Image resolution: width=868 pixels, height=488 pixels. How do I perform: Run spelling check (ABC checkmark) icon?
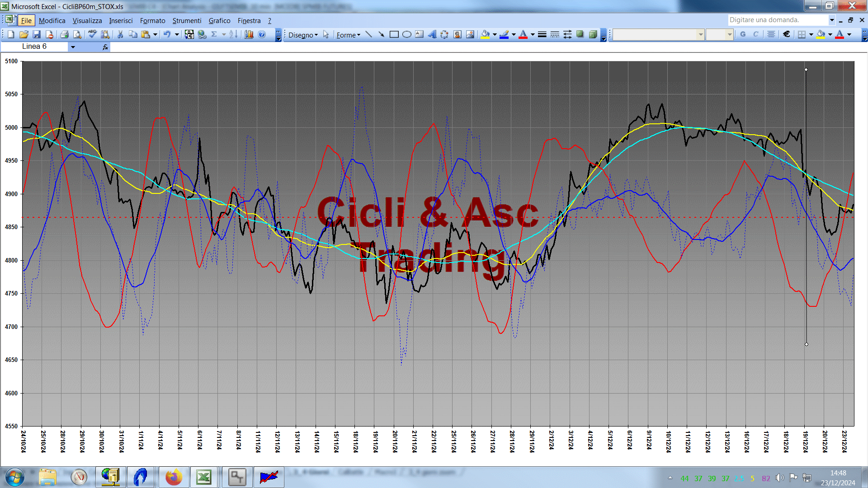[x=92, y=34]
